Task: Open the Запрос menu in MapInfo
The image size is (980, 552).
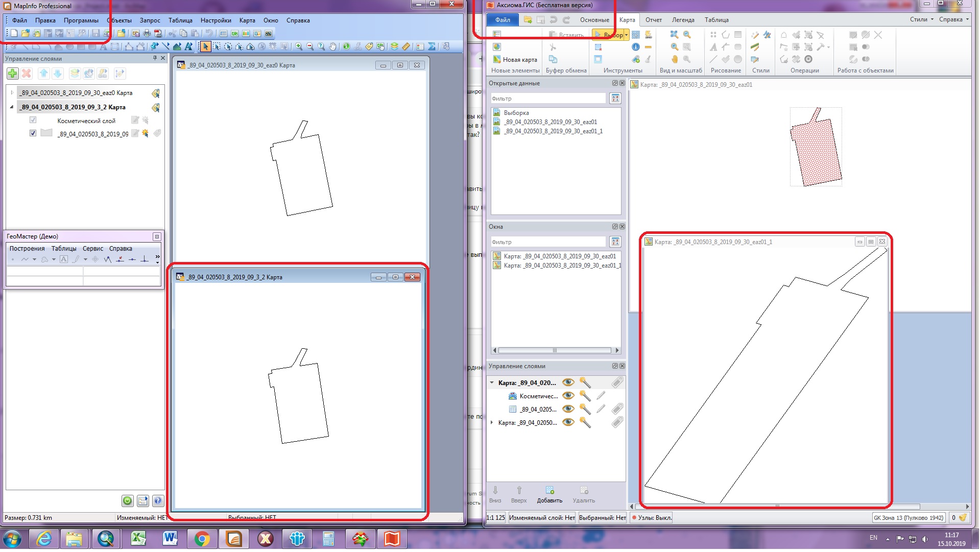Action: coord(150,20)
